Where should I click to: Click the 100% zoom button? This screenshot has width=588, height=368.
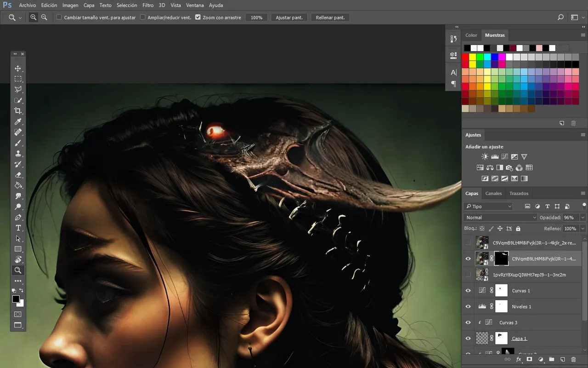pyautogui.click(x=256, y=17)
